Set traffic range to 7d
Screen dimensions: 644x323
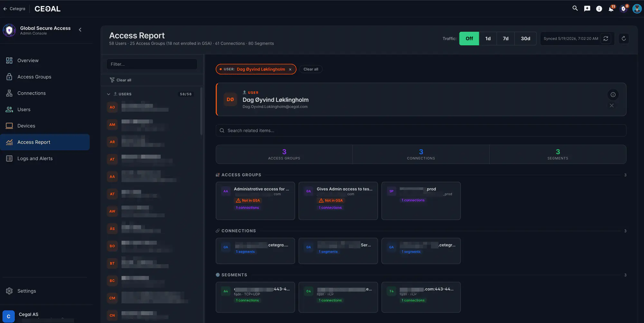(506, 39)
